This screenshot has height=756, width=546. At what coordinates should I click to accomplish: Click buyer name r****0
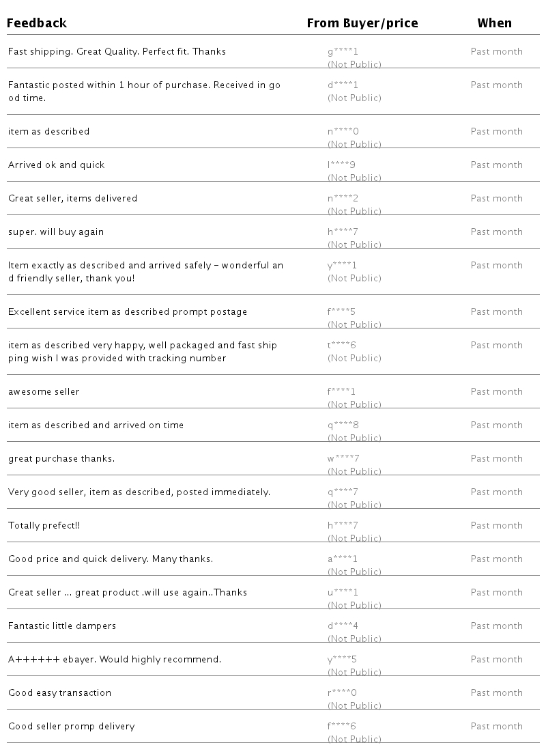click(x=342, y=693)
